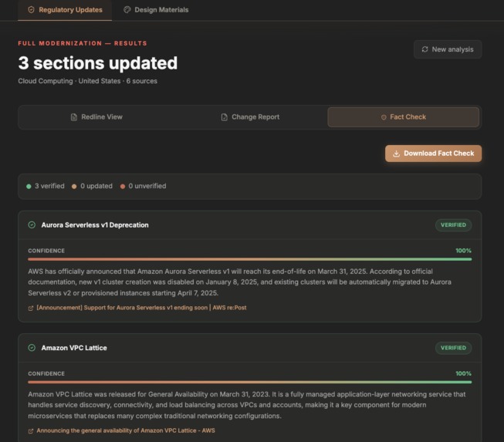The width and height of the screenshot is (504, 442).
Task: Click the check icon beside Aurora Serverless v1 Deprecation
Action: point(32,224)
